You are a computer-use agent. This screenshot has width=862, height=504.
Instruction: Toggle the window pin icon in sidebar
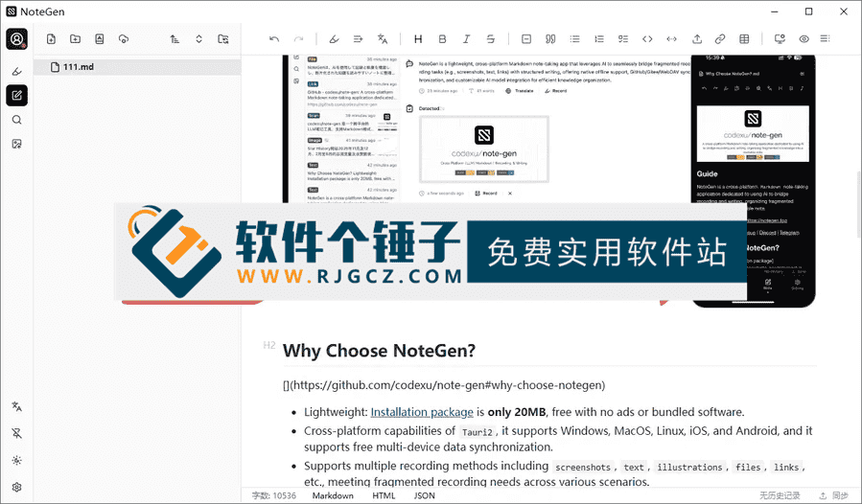(x=17, y=434)
